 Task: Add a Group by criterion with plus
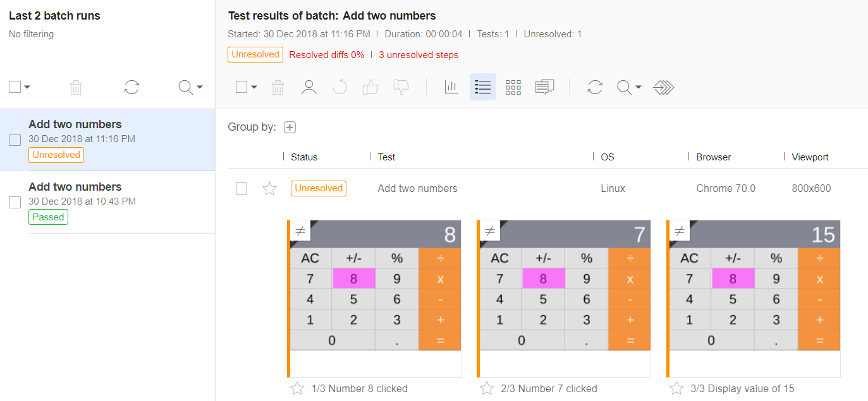[x=290, y=128]
